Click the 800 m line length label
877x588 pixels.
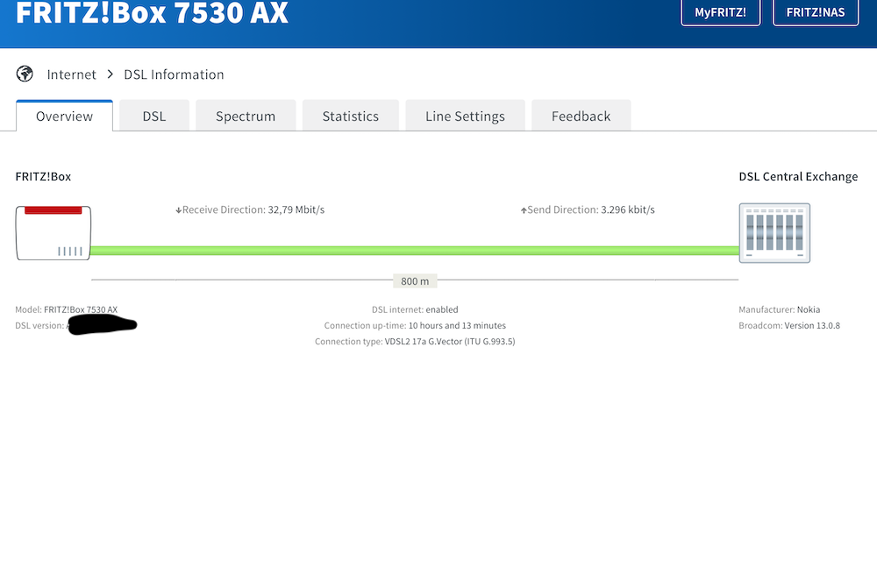[415, 281]
